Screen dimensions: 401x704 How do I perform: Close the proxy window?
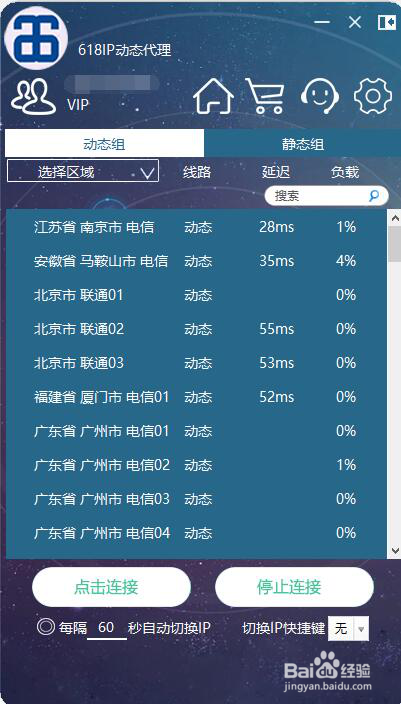pos(355,22)
